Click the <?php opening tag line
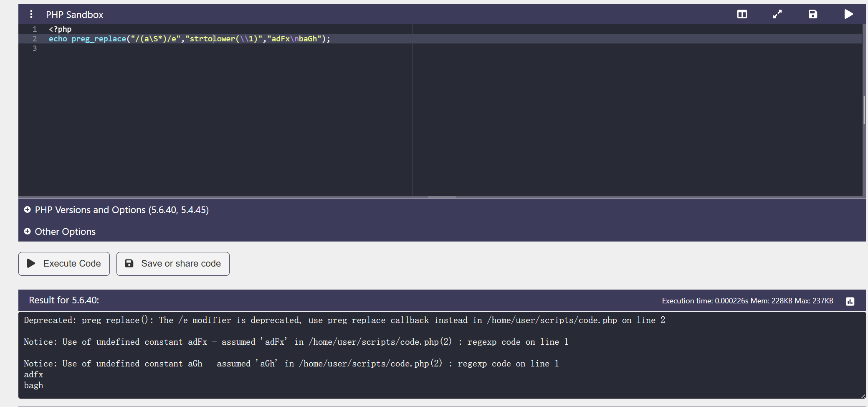 pyautogui.click(x=60, y=29)
